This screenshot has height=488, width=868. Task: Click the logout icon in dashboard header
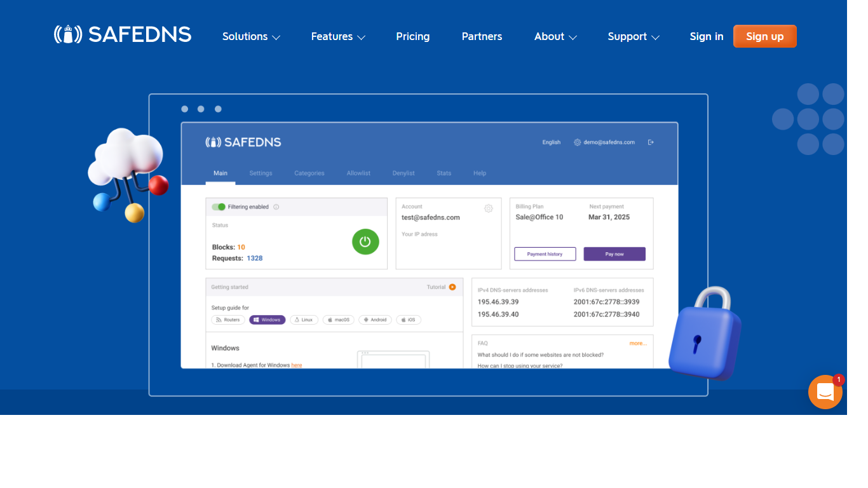[651, 142]
